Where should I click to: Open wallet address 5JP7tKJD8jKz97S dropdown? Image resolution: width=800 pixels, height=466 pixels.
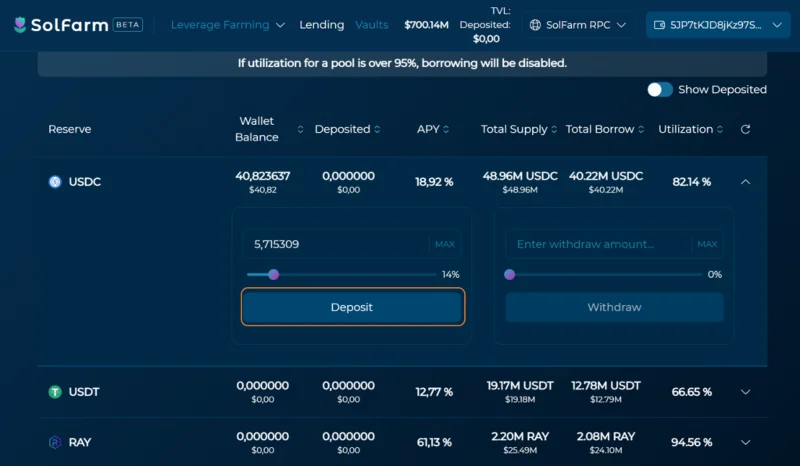[718, 25]
